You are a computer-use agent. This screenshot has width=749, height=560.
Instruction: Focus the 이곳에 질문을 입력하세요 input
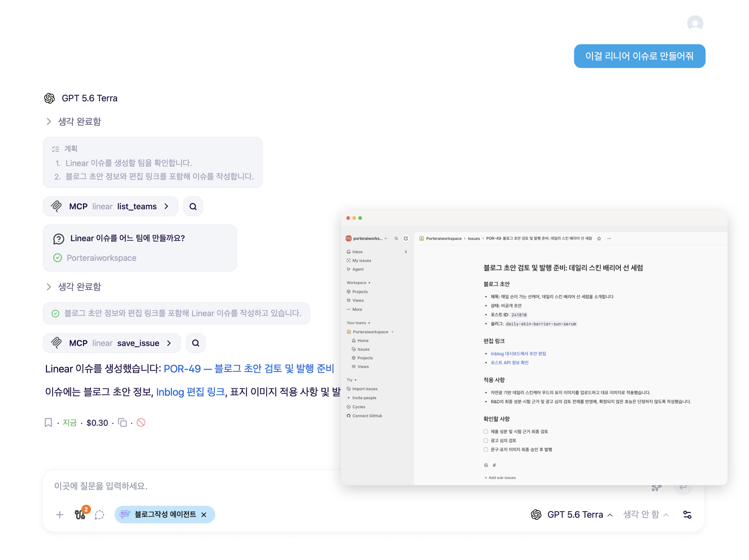190,486
